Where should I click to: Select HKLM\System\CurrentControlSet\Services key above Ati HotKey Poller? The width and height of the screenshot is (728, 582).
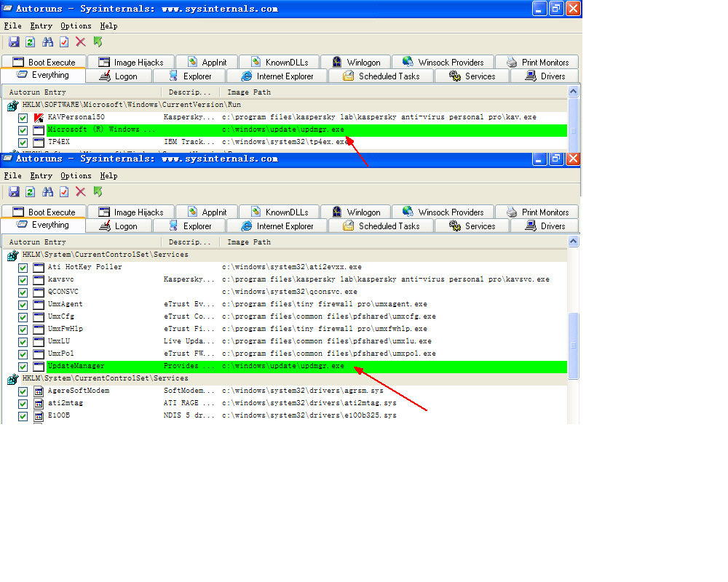coord(106,255)
